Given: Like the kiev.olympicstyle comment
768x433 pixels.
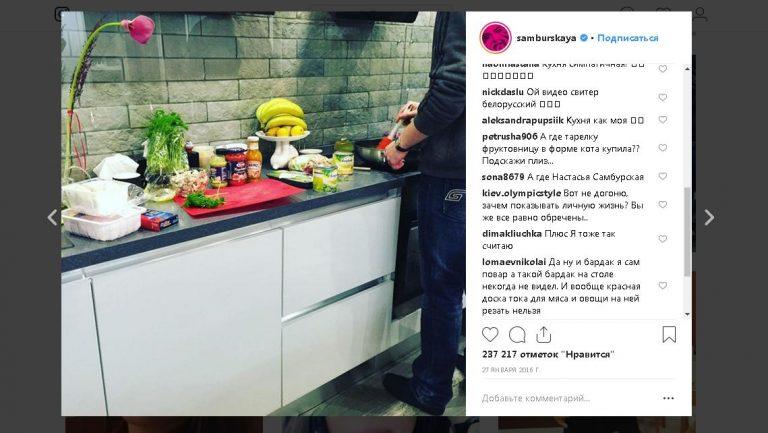Looking at the screenshot, I should click(x=663, y=205).
